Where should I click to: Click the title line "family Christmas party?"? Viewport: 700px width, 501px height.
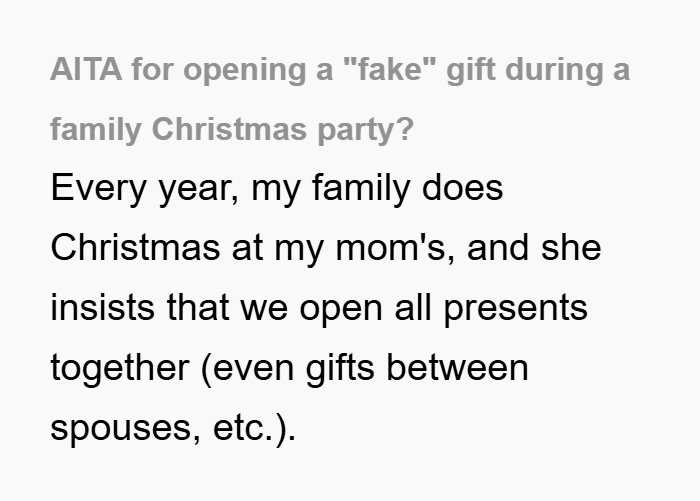232,130
